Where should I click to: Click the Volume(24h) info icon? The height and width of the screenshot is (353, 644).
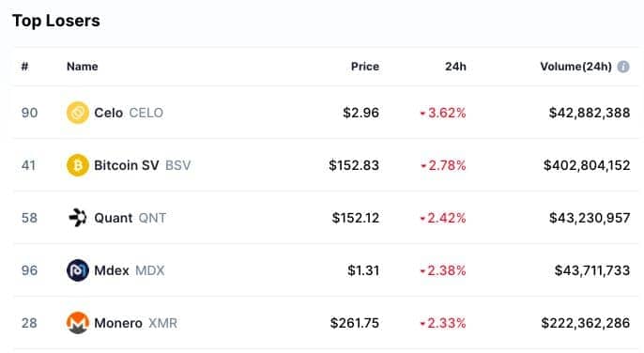tap(623, 67)
